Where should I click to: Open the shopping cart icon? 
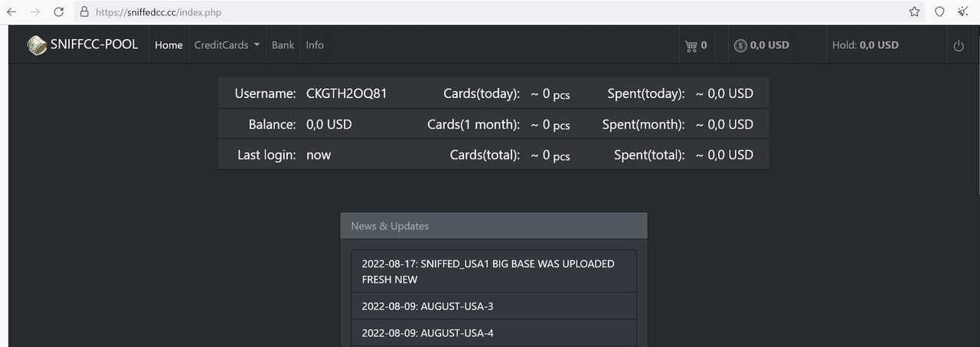(x=691, y=45)
